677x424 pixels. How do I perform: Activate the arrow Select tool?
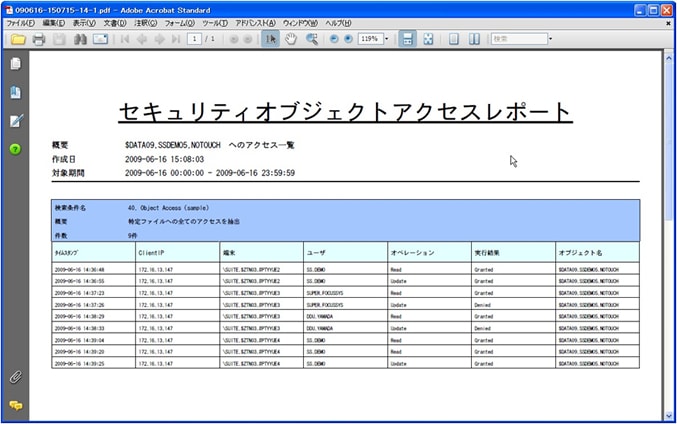click(271, 39)
